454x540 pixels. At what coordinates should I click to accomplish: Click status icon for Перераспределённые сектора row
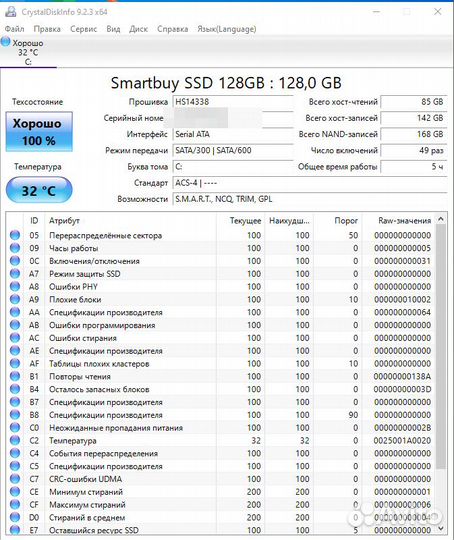15,235
